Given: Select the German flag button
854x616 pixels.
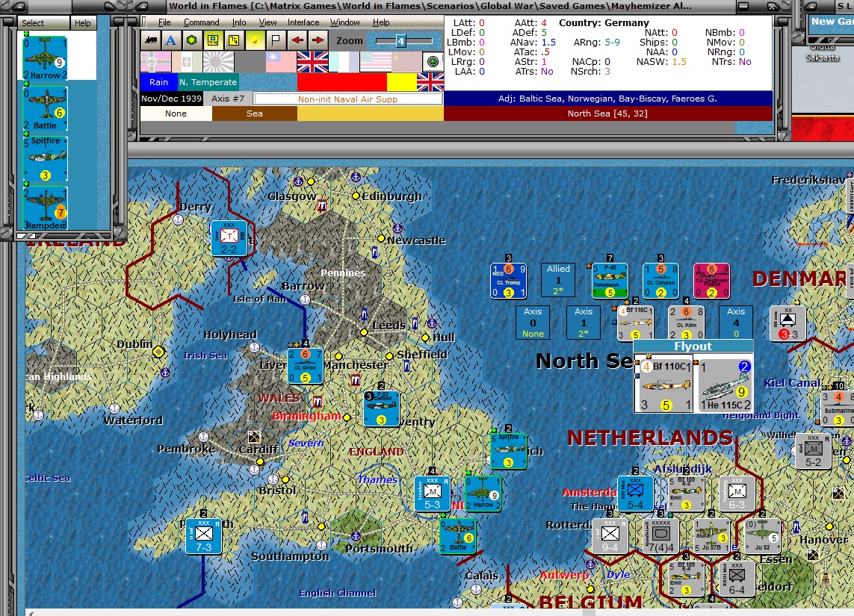Looking at the screenshot, I should pos(155,62).
